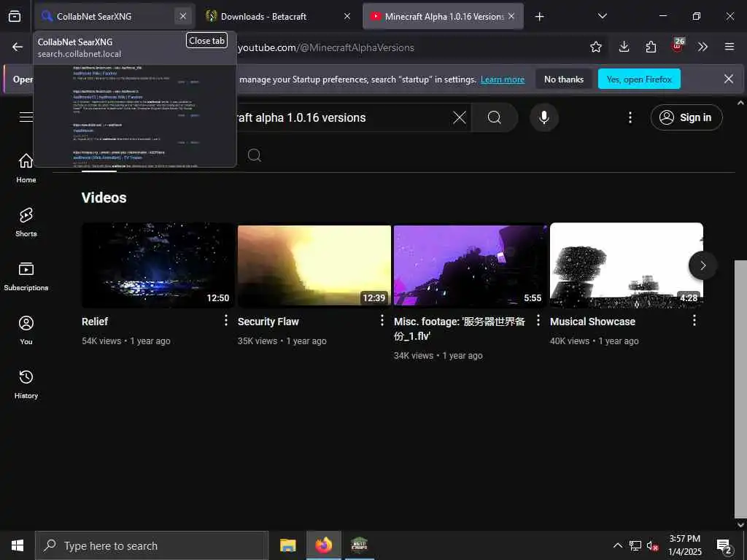This screenshot has height=560, width=747.
Task: Open Firefox View at top left
Action: tap(15, 16)
